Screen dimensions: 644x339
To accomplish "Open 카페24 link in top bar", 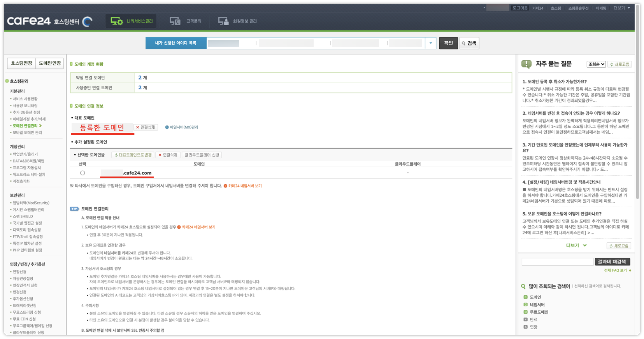I will 538,8.
